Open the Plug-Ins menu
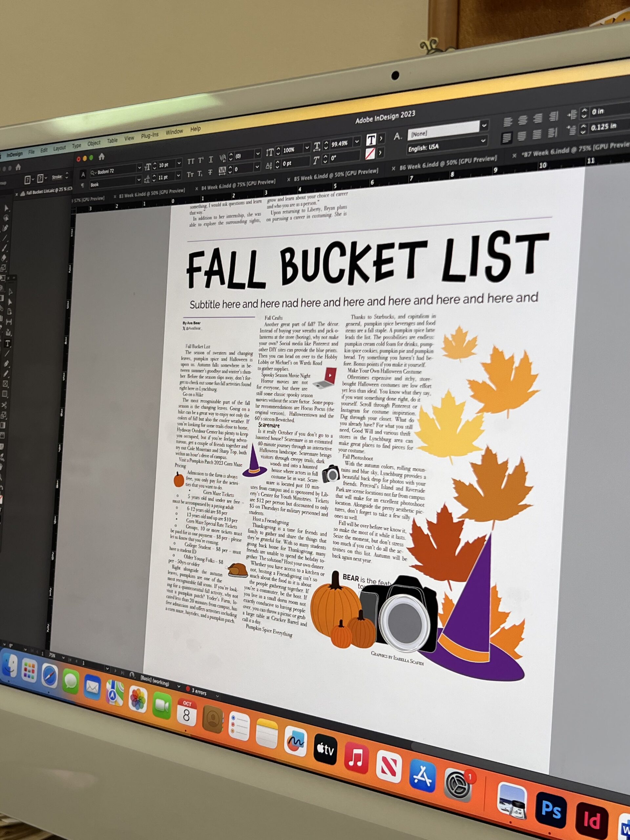Screen dimensions: 630x840 [x=150, y=135]
